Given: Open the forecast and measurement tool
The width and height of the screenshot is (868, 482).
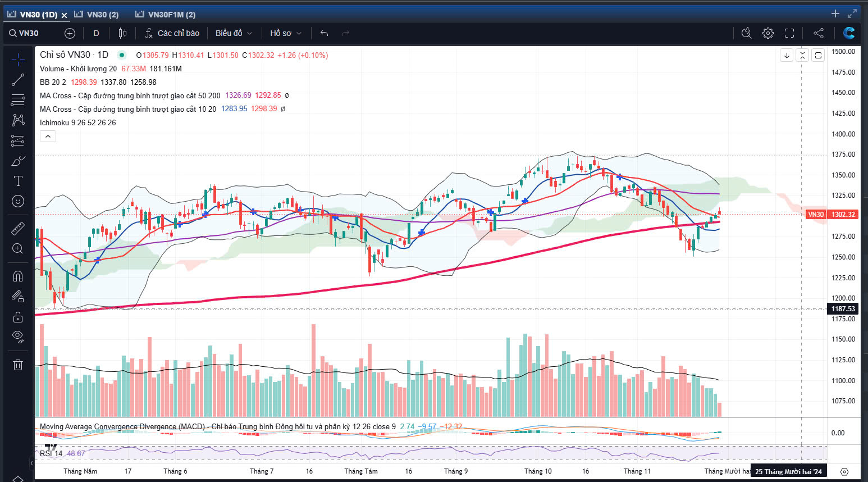Looking at the screenshot, I should (x=18, y=140).
